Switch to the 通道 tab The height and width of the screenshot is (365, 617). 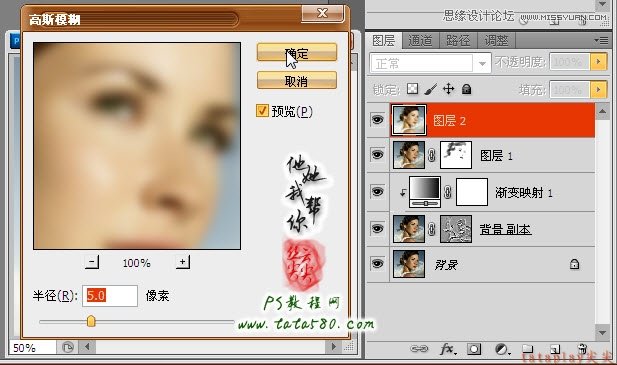[x=420, y=41]
